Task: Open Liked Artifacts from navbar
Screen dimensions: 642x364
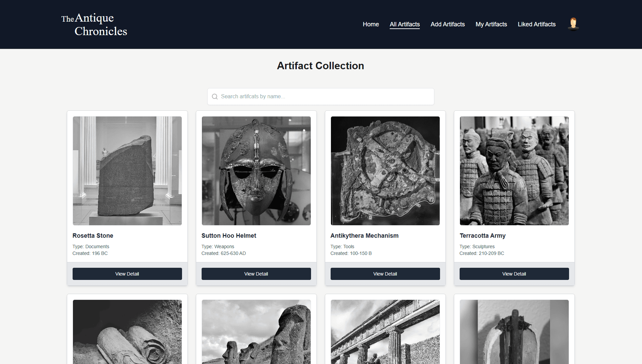Action: [x=536, y=24]
